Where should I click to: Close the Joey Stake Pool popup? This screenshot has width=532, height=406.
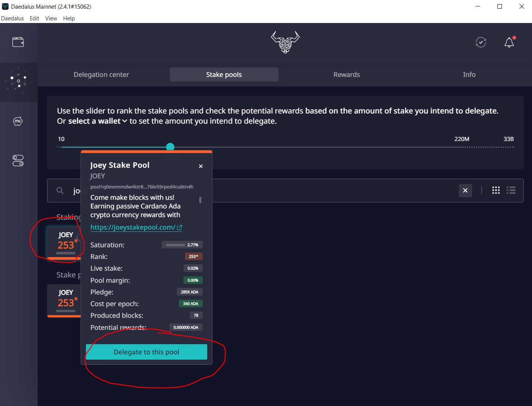201,166
